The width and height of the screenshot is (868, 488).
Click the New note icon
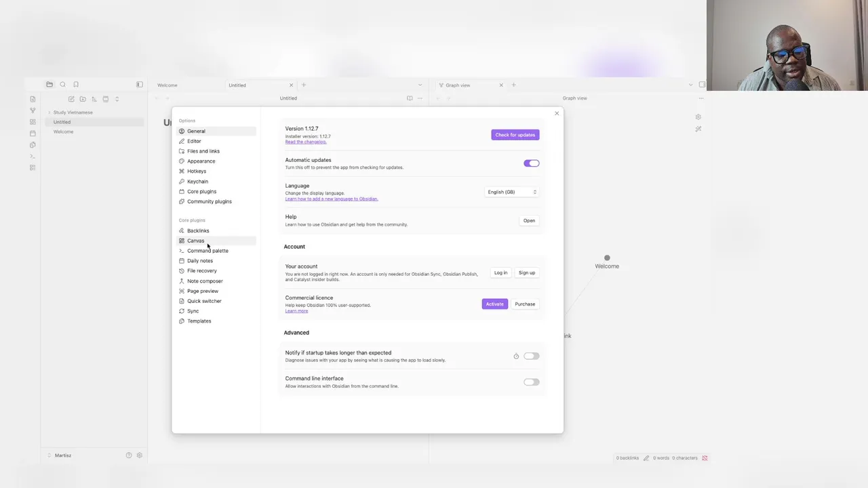point(71,99)
